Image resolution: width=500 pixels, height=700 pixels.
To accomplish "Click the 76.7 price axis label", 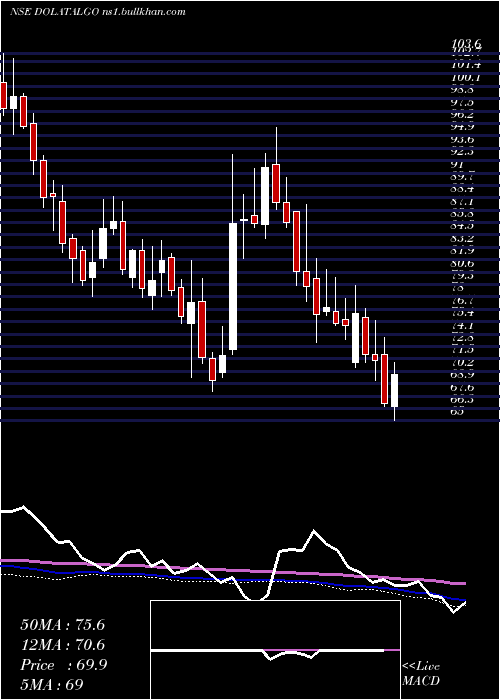I will 464,301.
